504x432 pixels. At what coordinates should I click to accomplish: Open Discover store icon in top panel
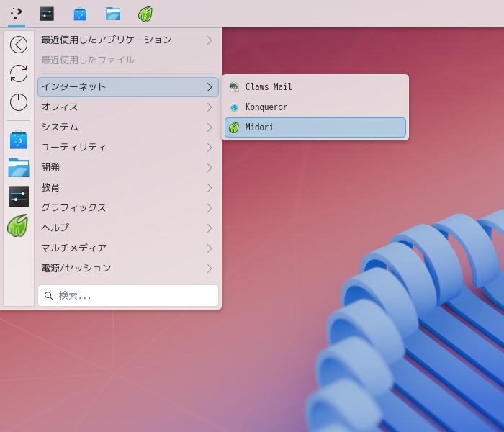click(x=80, y=14)
